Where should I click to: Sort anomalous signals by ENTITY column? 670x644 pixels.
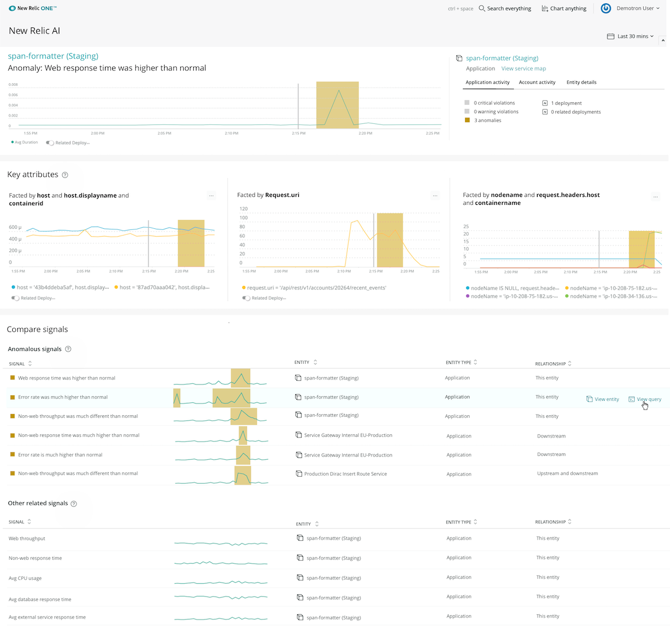(306, 363)
